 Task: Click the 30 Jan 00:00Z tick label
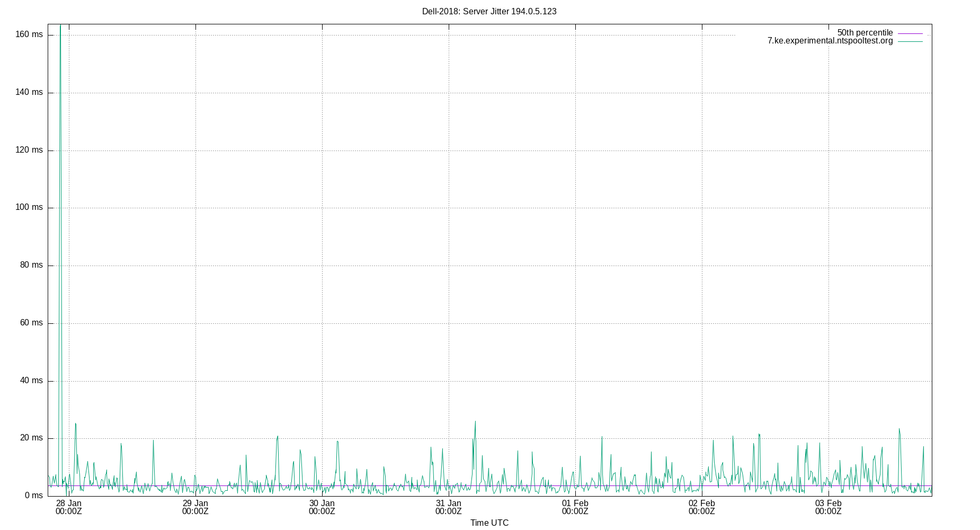[322, 508]
